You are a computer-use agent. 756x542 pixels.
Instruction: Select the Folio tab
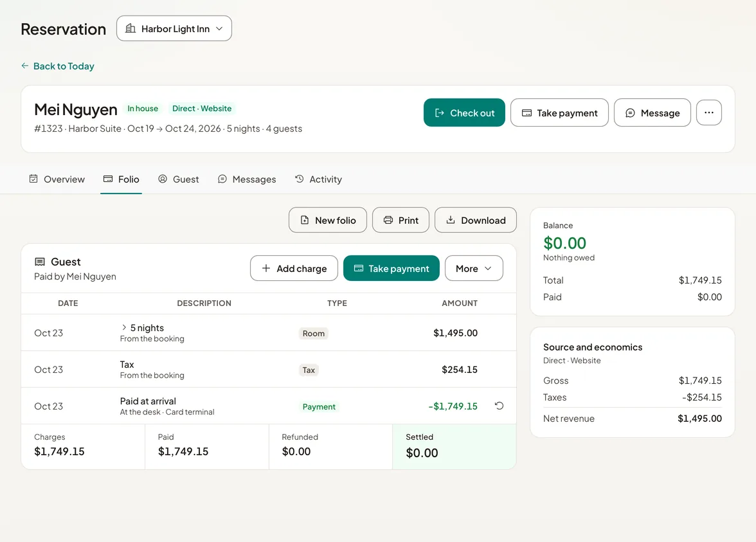(x=121, y=179)
